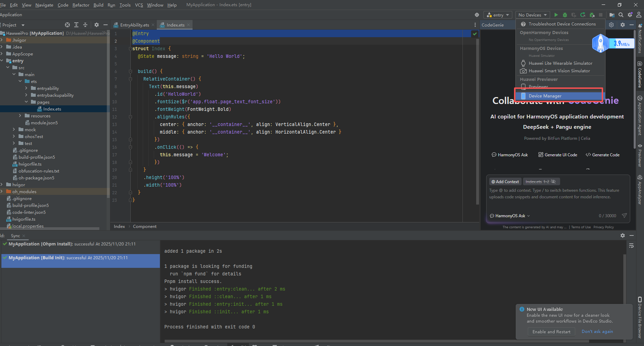This screenshot has height=346, width=644.
Task: Open CodeGenie settings hexagon gear icon
Action: click(x=611, y=25)
